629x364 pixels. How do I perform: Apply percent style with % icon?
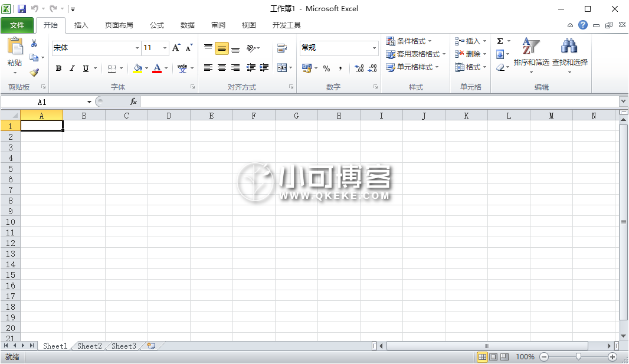[326, 68]
